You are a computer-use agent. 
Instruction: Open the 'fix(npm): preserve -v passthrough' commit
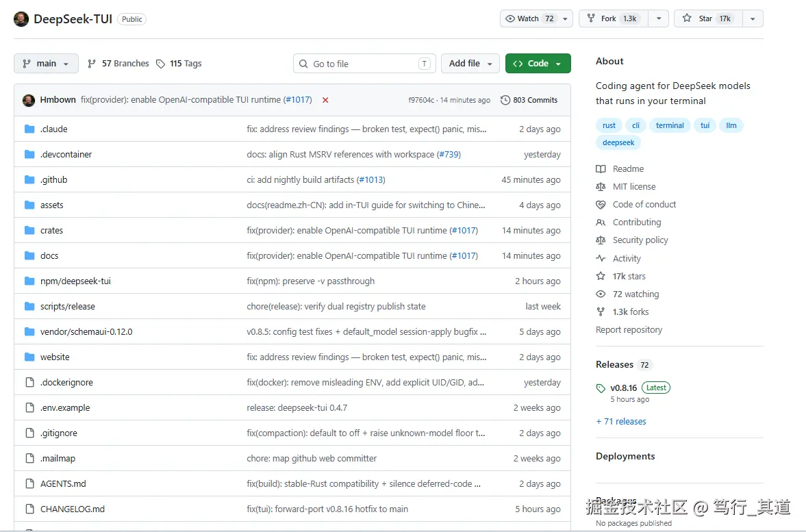pyautogui.click(x=310, y=281)
